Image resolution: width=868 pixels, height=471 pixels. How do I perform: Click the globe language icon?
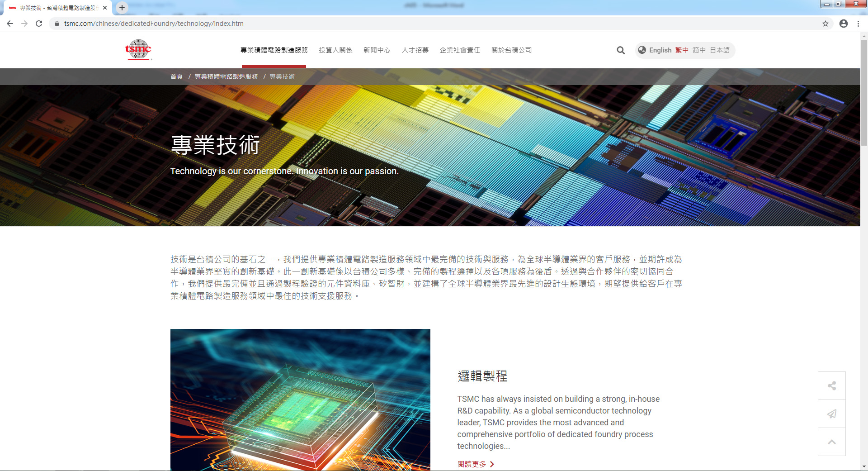pyautogui.click(x=642, y=50)
